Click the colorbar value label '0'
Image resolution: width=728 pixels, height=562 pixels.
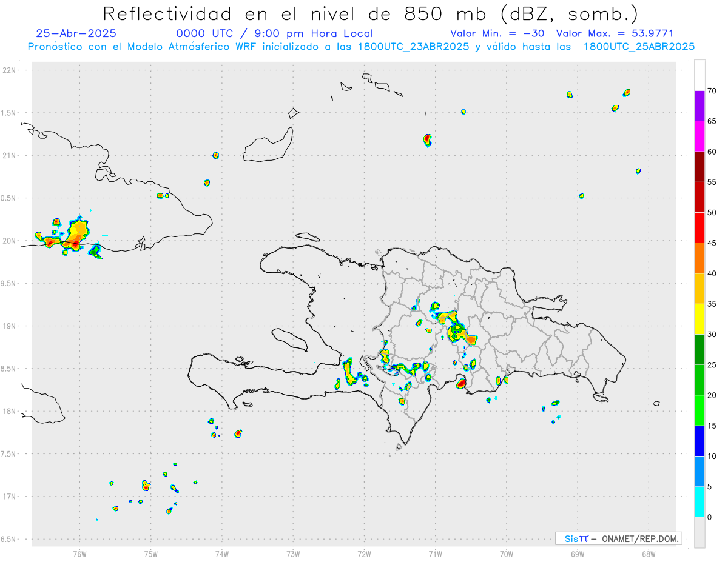pyautogui.click(x=709, y=517)
